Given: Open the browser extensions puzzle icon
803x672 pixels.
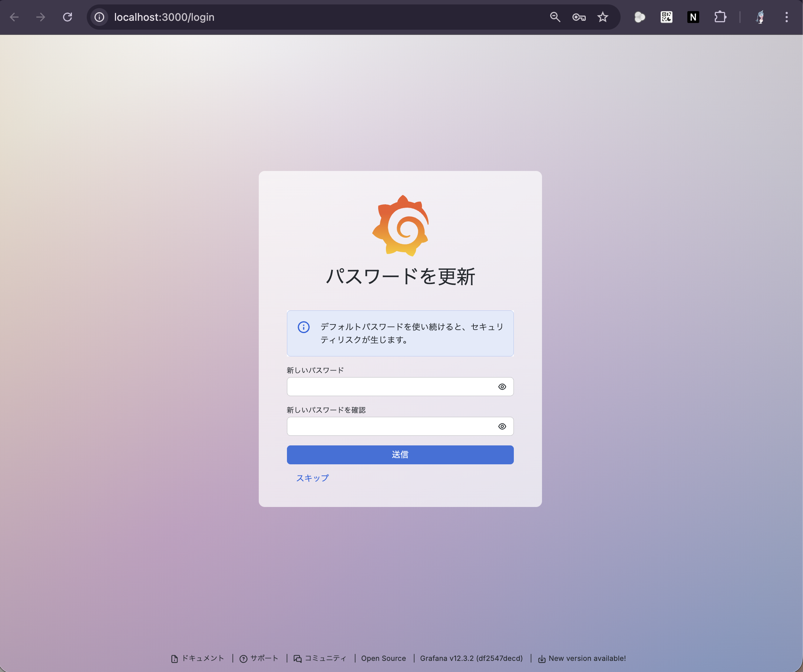Looking at the screenshot, I should [720, 17].
